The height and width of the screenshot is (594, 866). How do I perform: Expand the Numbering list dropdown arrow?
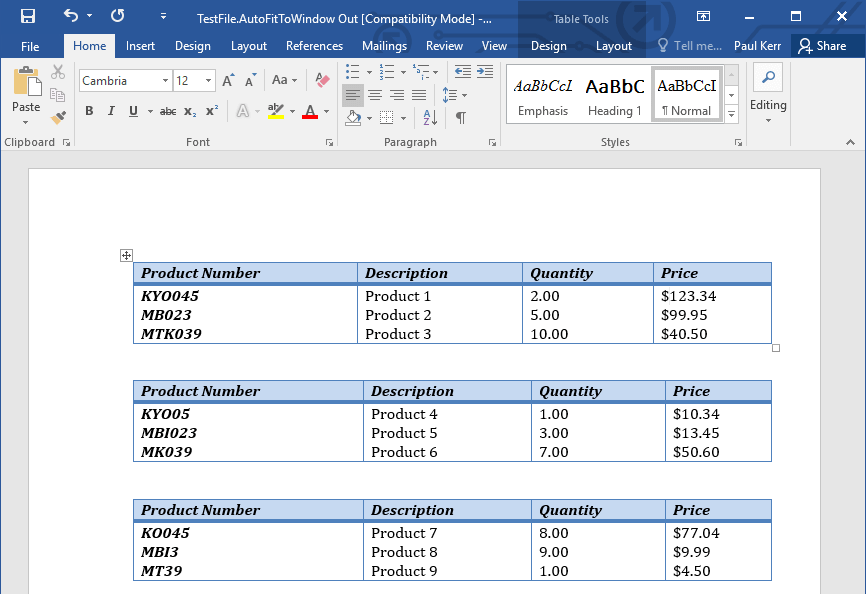[x=403, y=72]
